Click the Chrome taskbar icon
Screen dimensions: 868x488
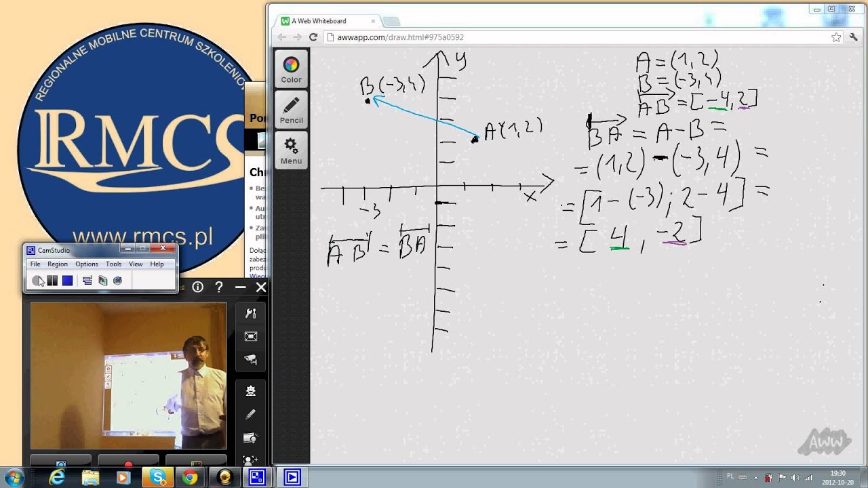click(x=190, y=477)
